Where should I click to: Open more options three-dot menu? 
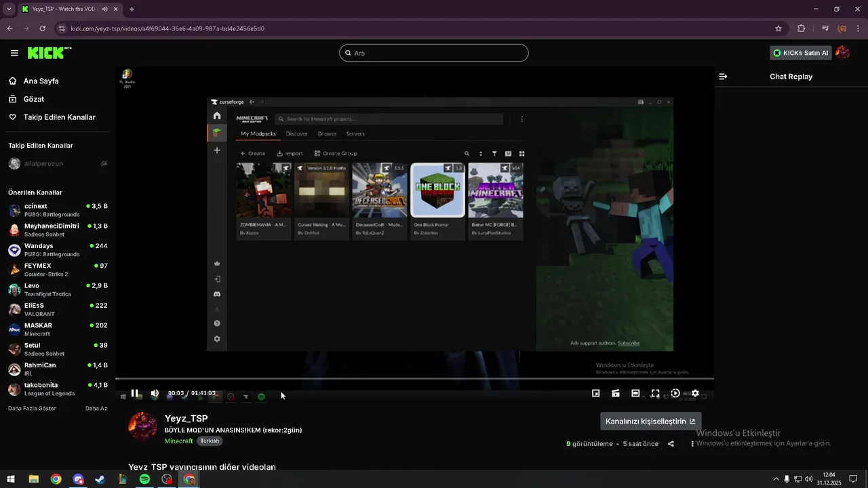pyautogui.click(x=692, y=444)
